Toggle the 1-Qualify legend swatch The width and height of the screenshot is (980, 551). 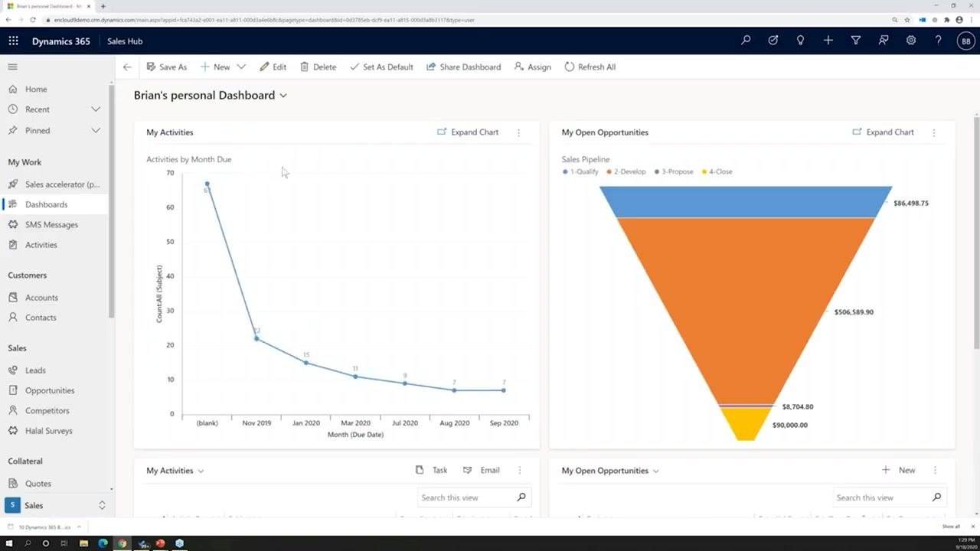565,171
